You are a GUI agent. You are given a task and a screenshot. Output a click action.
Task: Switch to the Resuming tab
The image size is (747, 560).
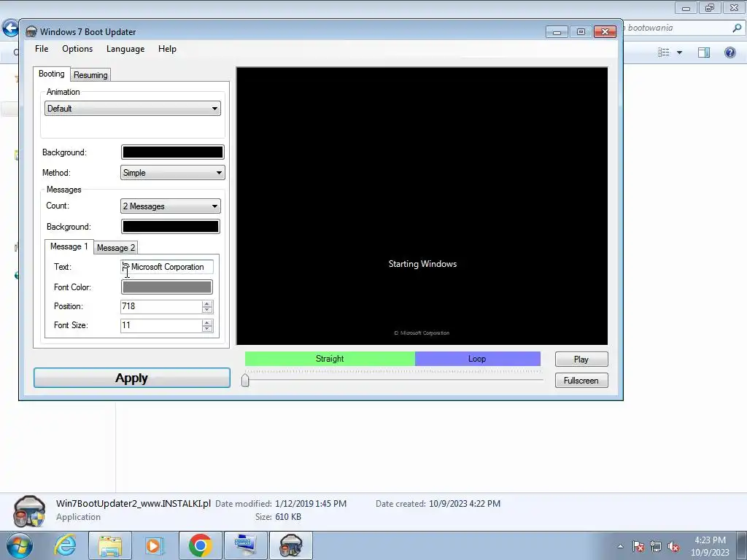[90, 75]
